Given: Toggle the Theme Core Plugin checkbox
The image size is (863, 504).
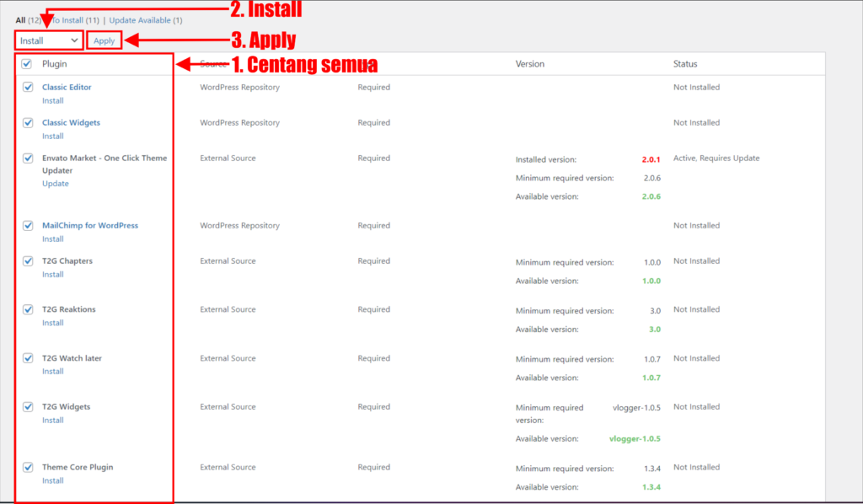Looking at the screenshot, I should pyautogui.click(x=28, y=467).
